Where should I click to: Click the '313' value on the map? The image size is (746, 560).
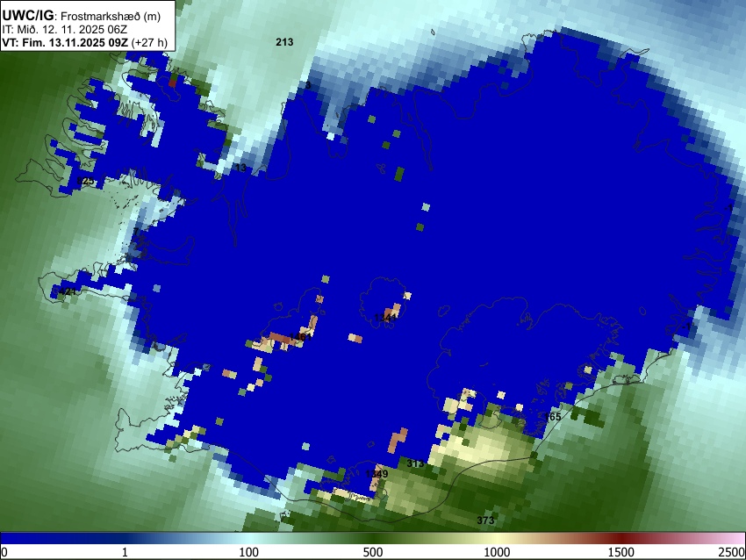click(415, 463)
